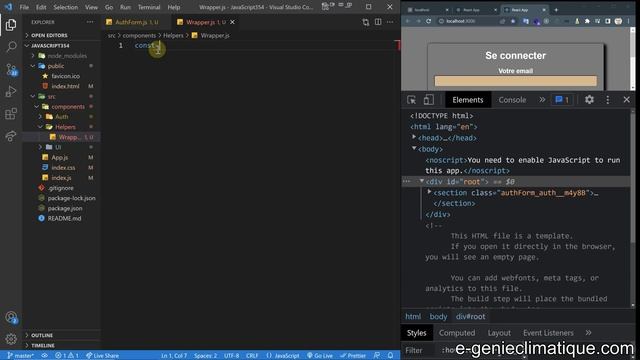Viewport: 640px width, 360px height.
Task: Open the Live Share view icon
Action: click(x=11, y=136)
